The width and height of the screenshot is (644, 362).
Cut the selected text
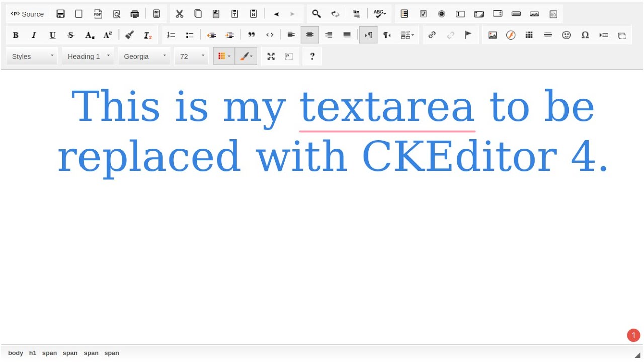click(x=179, y=14)
